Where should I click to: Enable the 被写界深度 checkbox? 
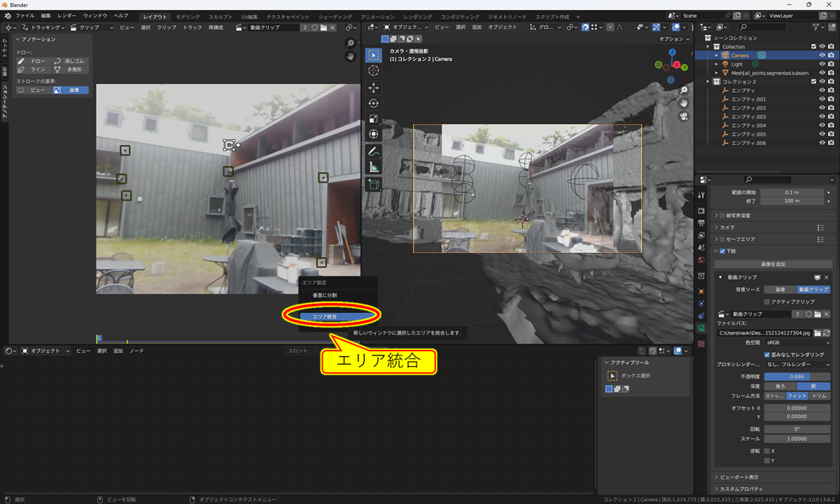tap(724, 216)
